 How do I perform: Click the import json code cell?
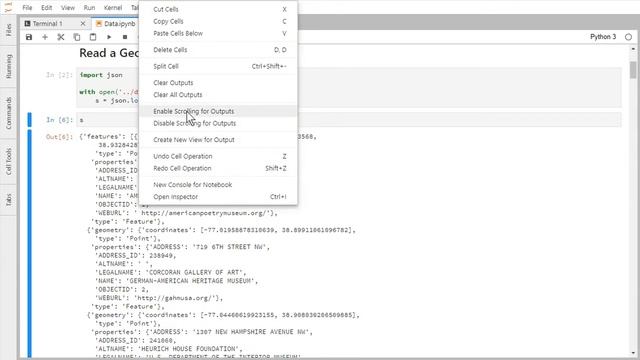coord(349,88)
